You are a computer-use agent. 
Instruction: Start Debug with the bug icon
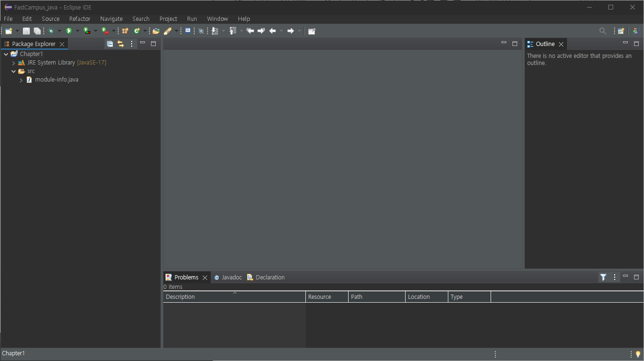(51, 31)
